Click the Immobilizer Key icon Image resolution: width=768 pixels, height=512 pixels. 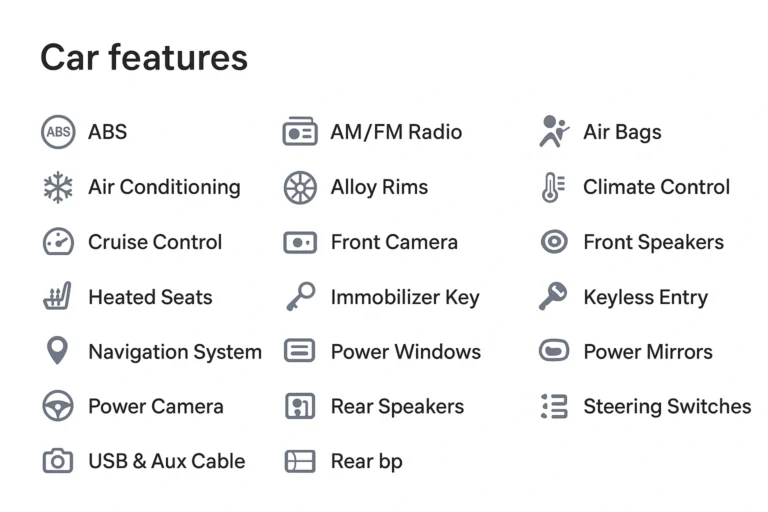pos(300,297)
